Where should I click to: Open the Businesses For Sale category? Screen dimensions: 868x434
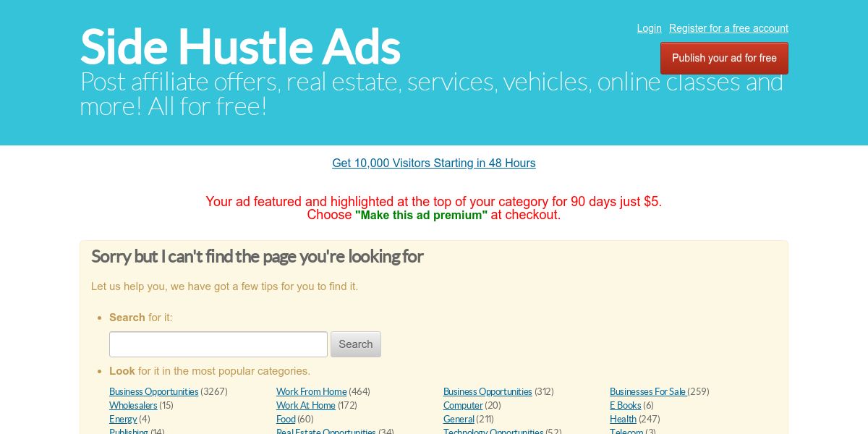tap(648, 391)
